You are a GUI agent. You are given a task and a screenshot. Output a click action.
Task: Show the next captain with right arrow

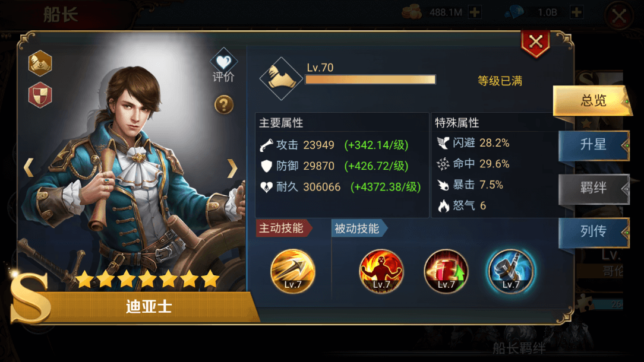pos(232,168)
